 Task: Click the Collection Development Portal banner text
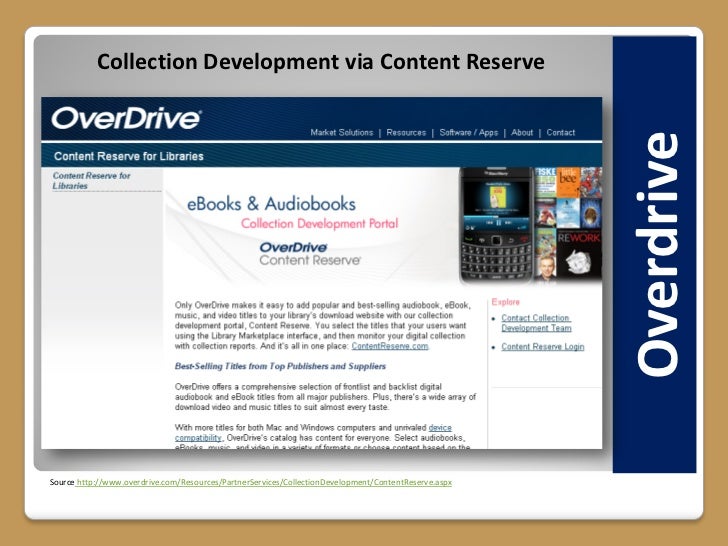[x=319, y=224]
